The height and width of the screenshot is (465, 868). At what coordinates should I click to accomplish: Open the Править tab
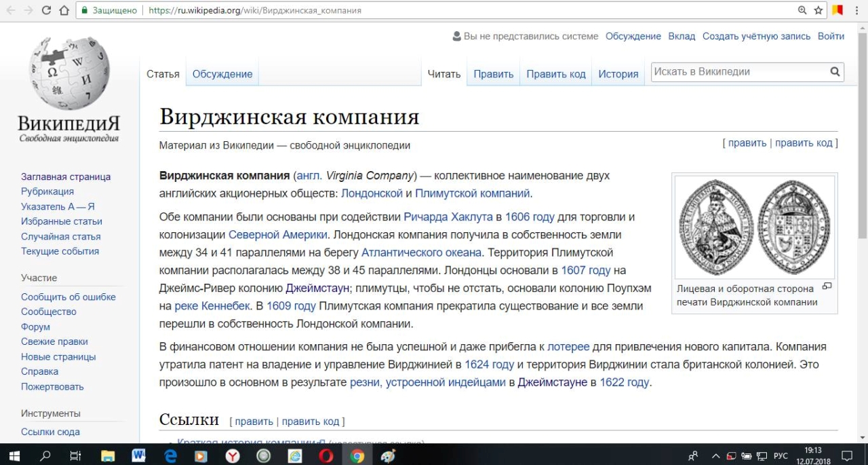click(x=494, y=74)
